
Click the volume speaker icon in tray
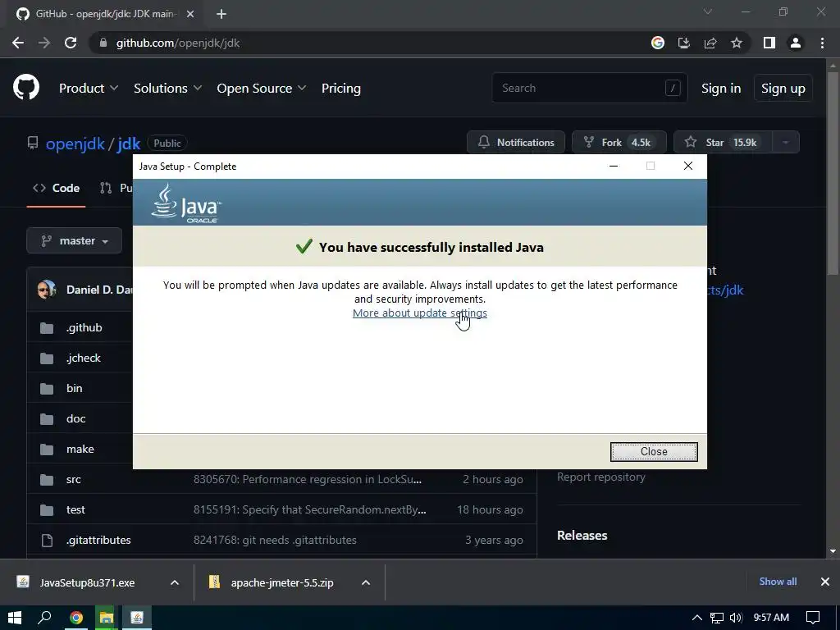coord(736,618)
